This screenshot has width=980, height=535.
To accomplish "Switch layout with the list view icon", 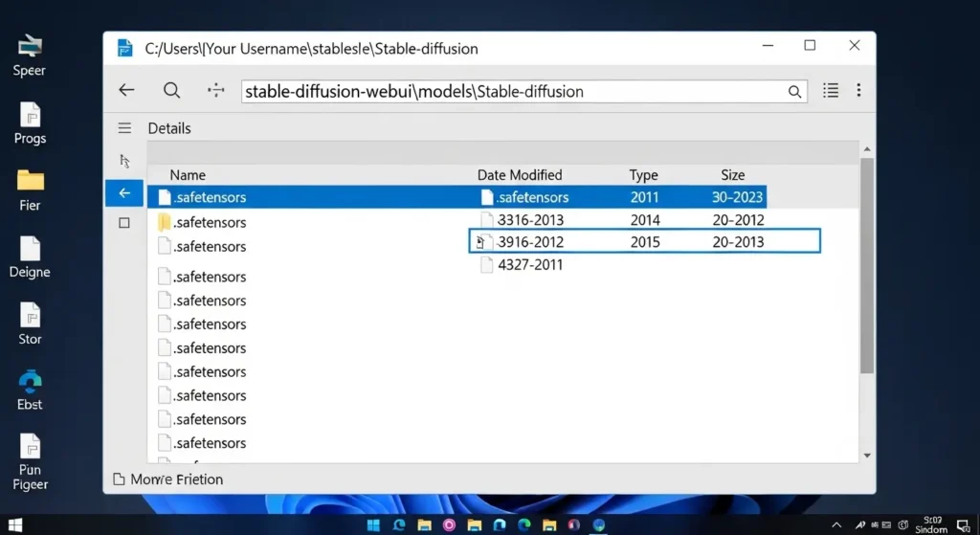I will pyautogui.click(x=831, y=91).
